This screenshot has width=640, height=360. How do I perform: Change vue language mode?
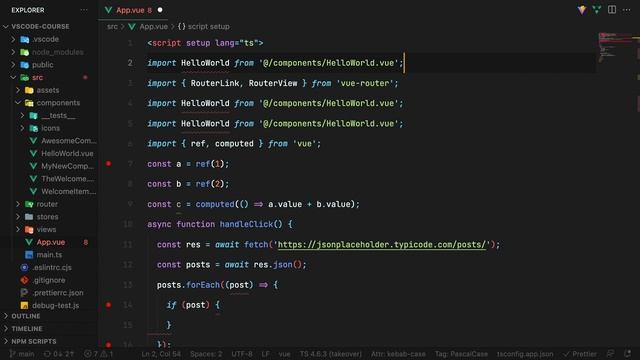tap(284, 354)
